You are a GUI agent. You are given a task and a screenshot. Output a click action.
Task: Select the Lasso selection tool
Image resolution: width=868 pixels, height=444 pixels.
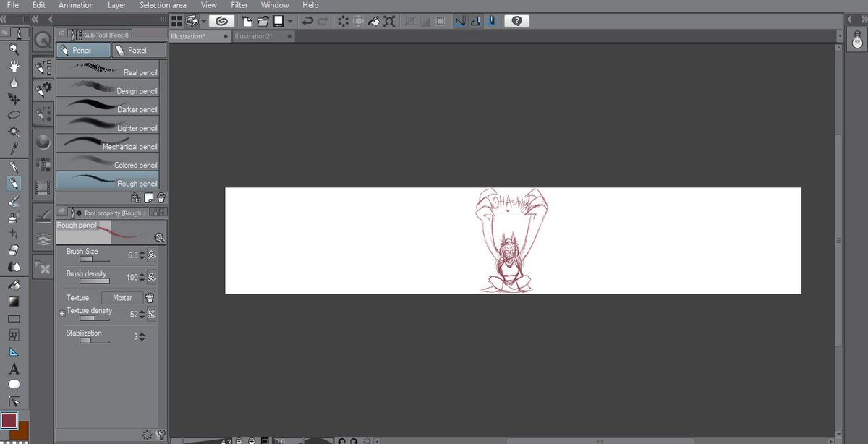tap(13, 115)
